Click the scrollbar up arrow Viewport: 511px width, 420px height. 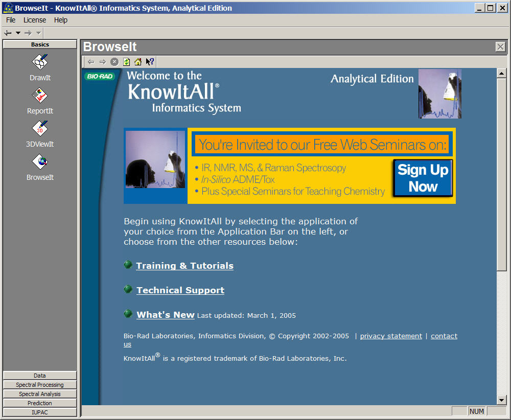501,73
